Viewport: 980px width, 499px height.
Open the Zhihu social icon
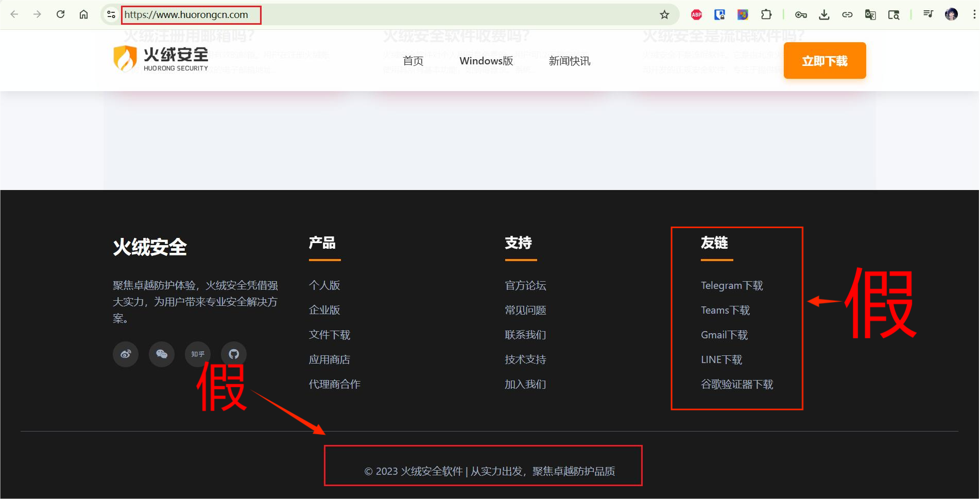click(x=197, y=354)
